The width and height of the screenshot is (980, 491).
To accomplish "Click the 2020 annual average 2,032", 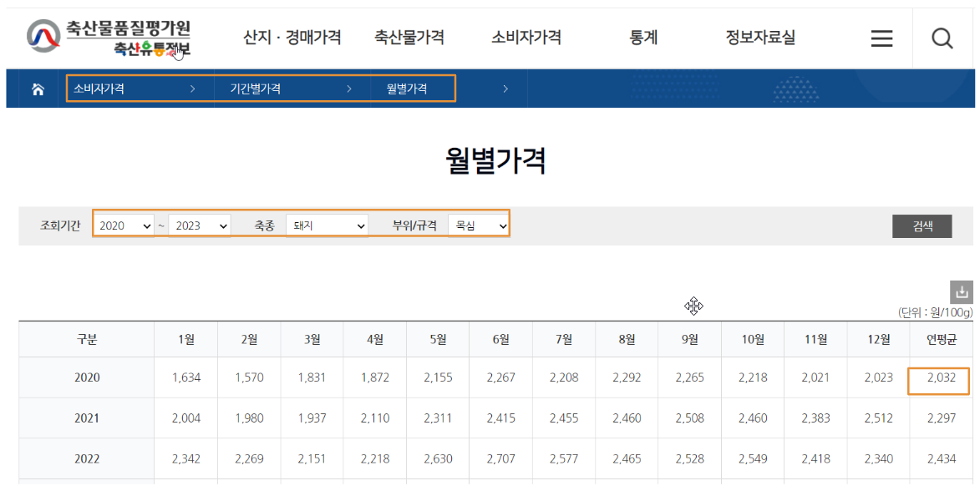I will (x=942, y=377).
